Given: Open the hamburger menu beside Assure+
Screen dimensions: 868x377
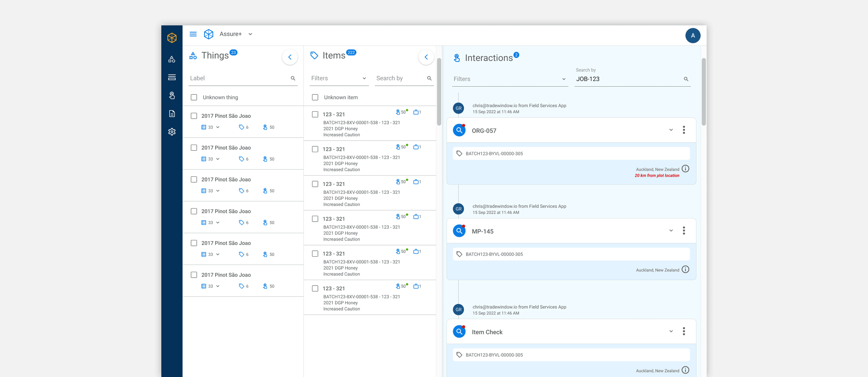Looking at the screenshot, I should click(x=193, y=34).
